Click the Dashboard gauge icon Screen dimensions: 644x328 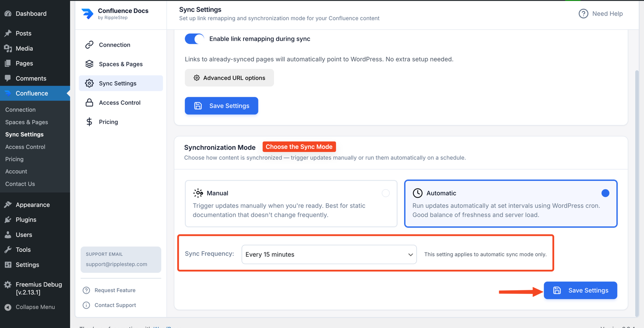8,14
